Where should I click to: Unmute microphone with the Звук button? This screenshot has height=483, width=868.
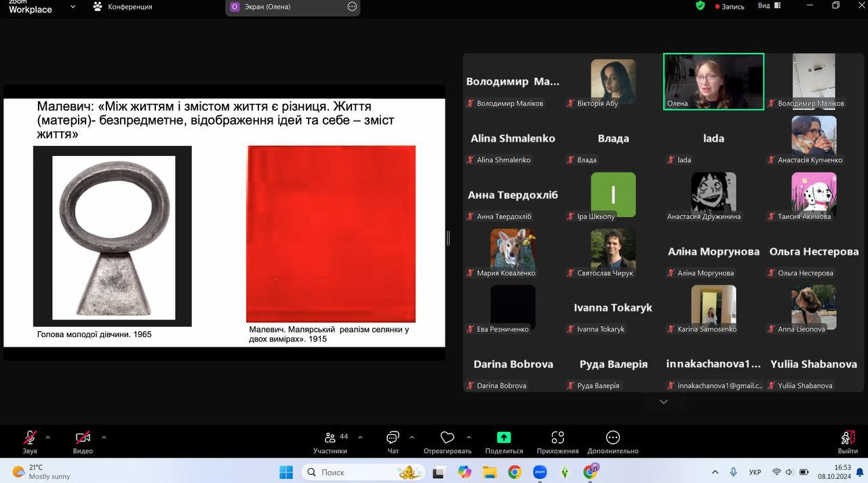point(30,441)
